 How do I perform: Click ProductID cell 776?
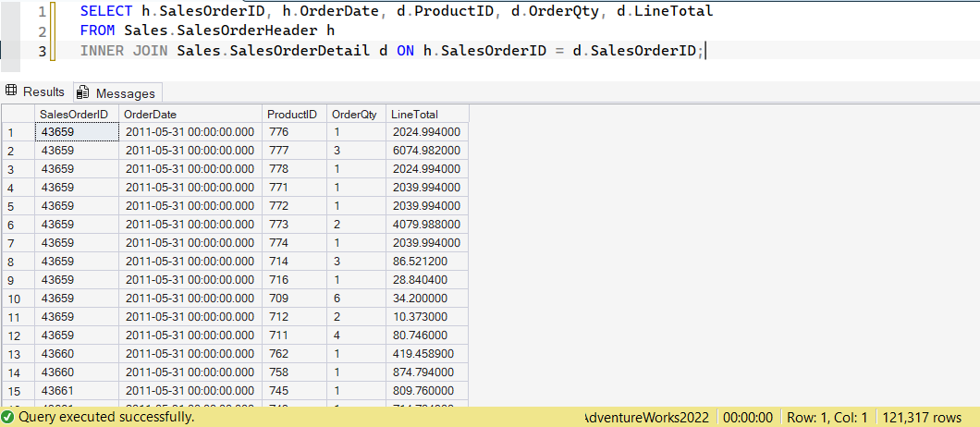coord(294,132)
